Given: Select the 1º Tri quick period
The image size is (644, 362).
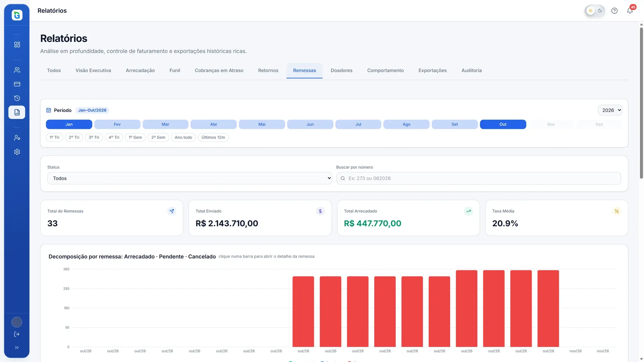Looking at the screenshot, I should [54, 137].
